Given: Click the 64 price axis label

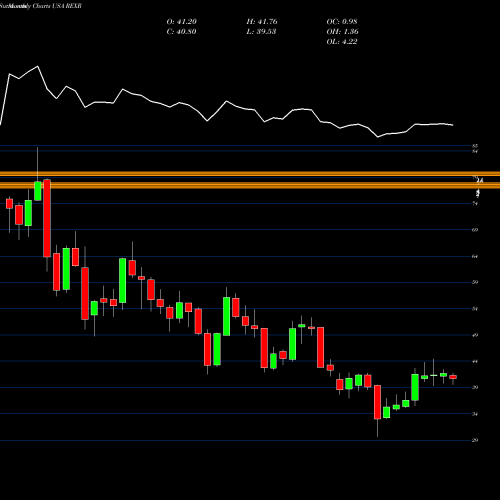Looking at the screenshot, I should coord(475,256).
